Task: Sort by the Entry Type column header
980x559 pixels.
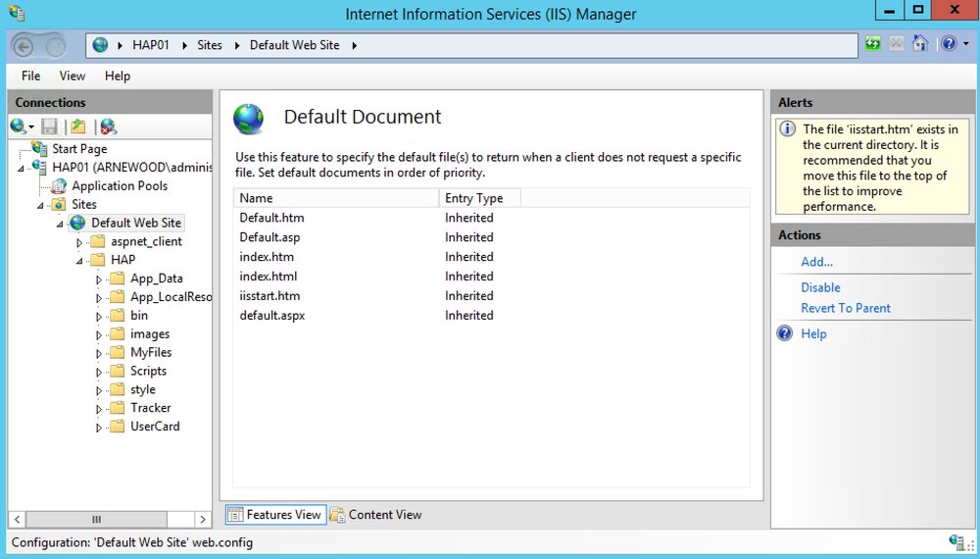Action: (x=480, y=197)
